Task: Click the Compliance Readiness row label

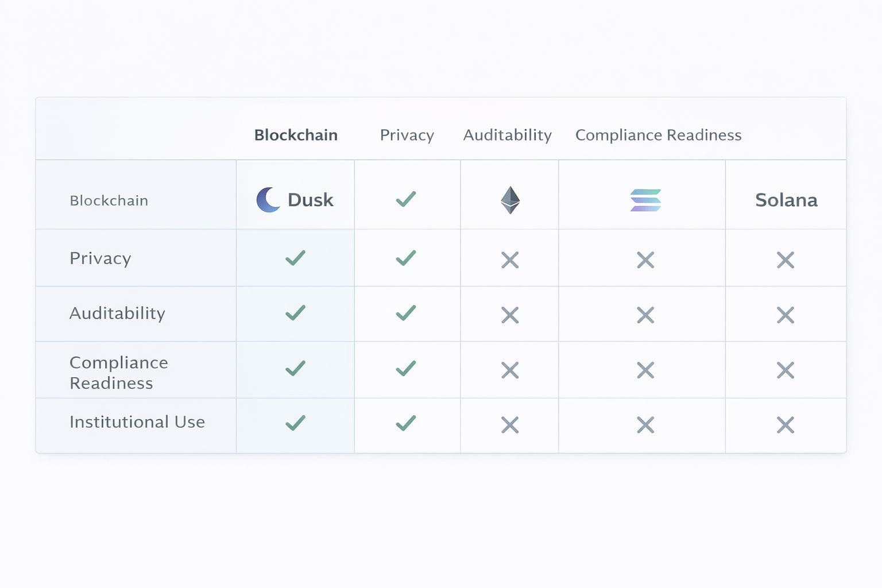Action: click(x=118, y=373)
